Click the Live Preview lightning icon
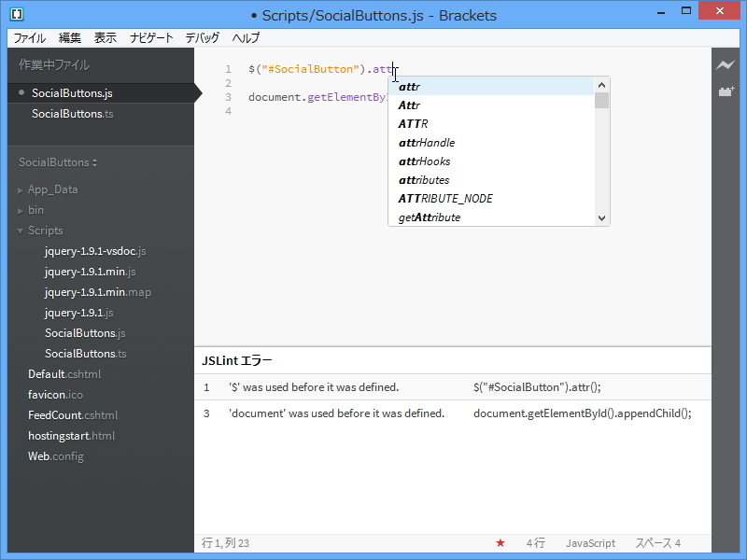The height and width of the screenshot is (560, 747). pos(726,65)
